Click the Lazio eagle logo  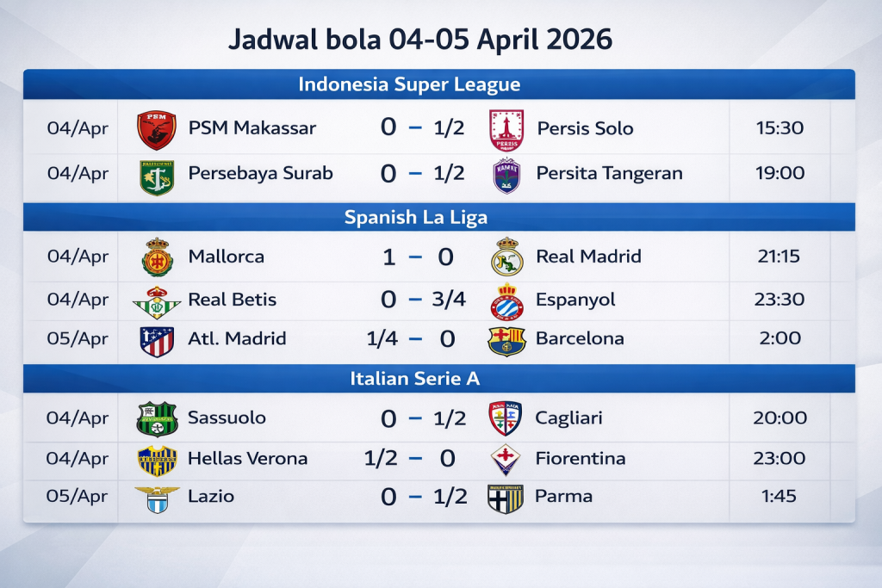pos(157,497)
